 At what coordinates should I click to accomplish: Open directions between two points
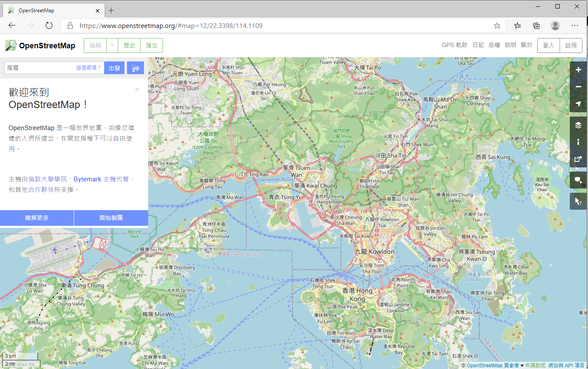pyautogui.click(x=135, y=68)
